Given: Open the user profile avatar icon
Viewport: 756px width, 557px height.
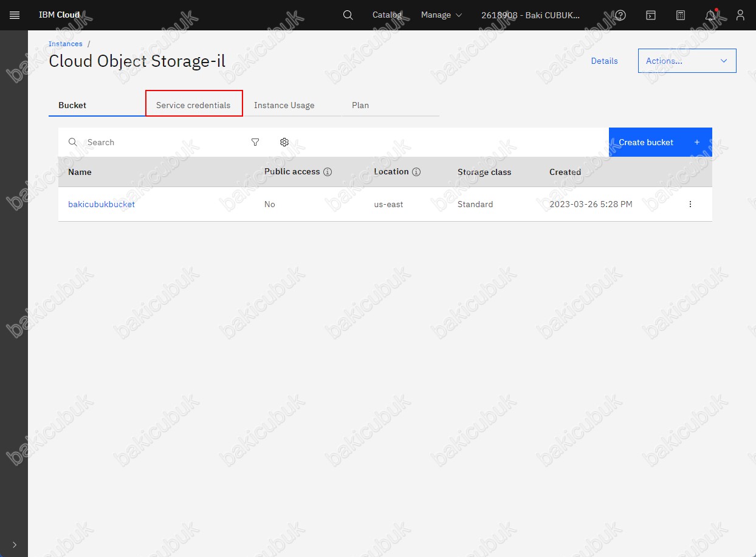Looking at the screenshot, I should (740, 15).
